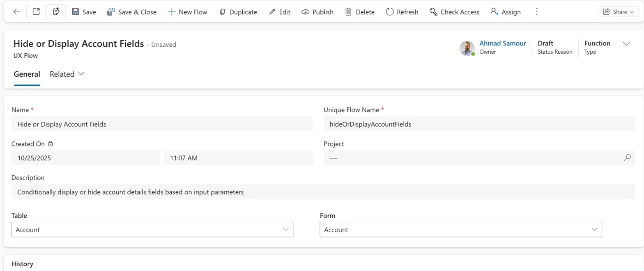Viewport: 644px width, 271px height.
Task: Open record in new window icon
Action: pyautogui.click(x=36, y=12)
